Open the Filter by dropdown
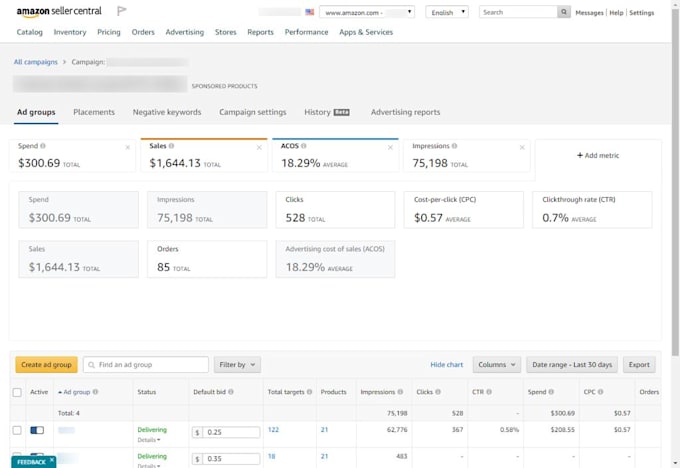The height and width of the screenshot is (468, 680). point(237,365)
